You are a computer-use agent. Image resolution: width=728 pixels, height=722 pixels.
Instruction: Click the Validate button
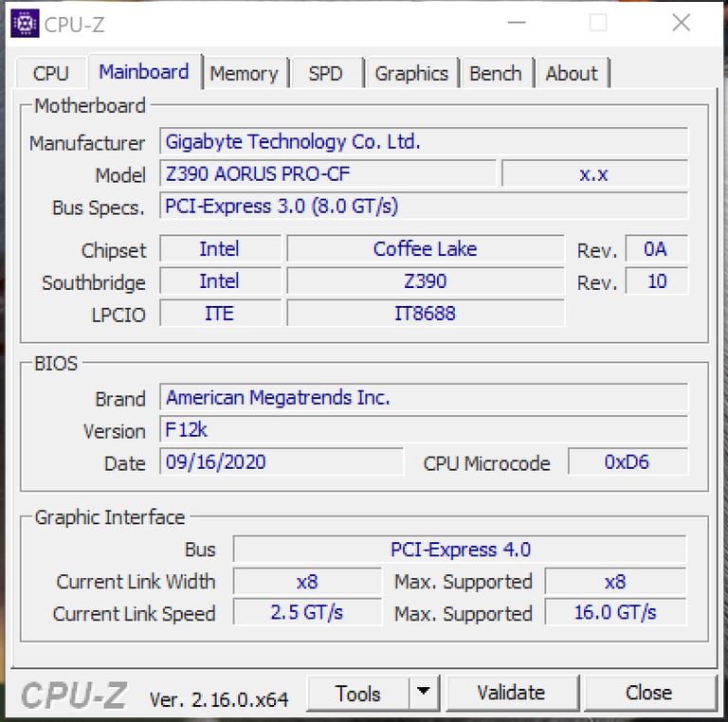[x=512, y=693]
